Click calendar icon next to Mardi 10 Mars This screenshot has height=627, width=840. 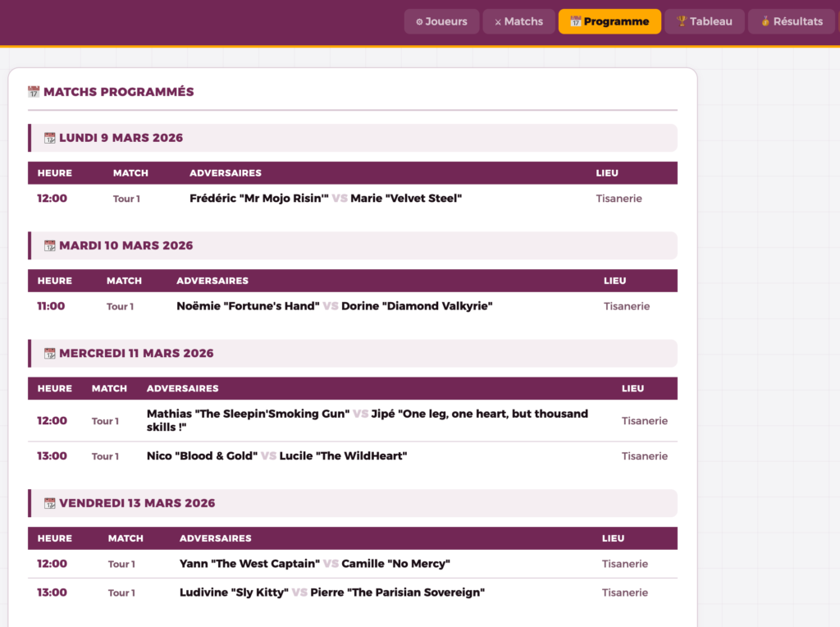click(49, 245)
